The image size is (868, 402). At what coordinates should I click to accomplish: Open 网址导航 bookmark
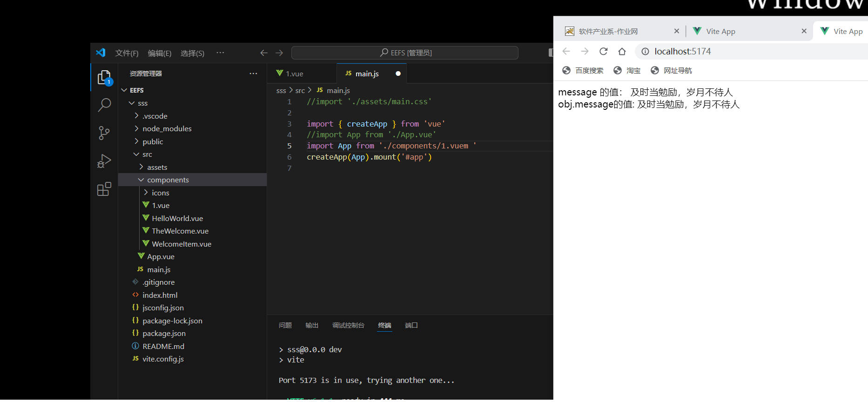tap(671, 70)
